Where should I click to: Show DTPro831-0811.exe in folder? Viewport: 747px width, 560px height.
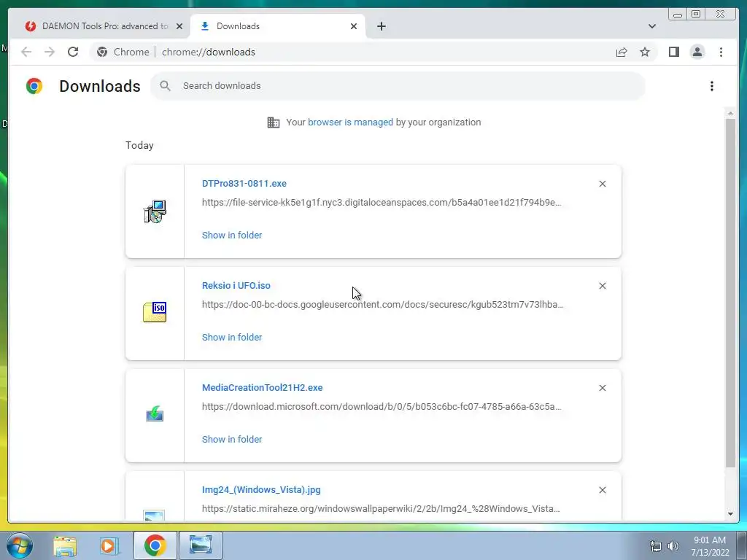[231, 236]
